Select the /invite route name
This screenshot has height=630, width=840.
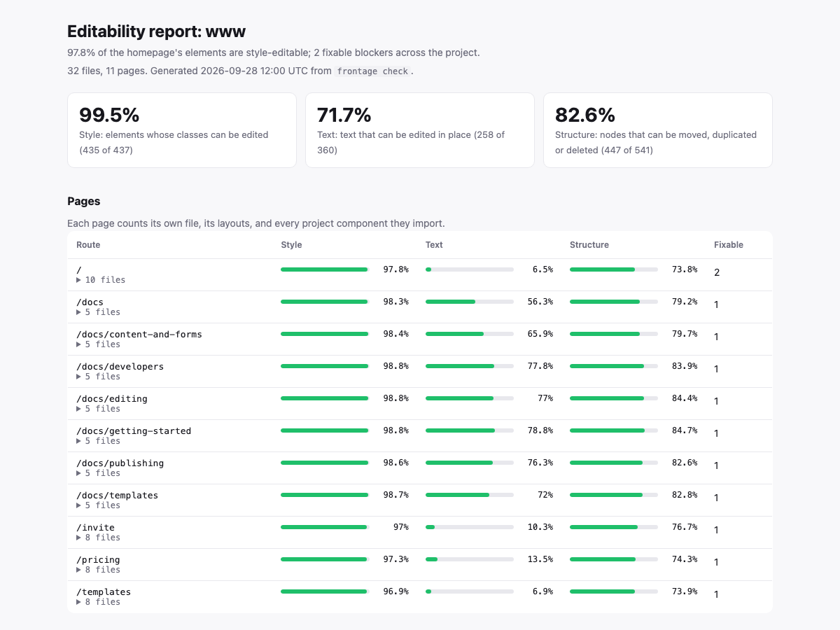coord(95,527)
